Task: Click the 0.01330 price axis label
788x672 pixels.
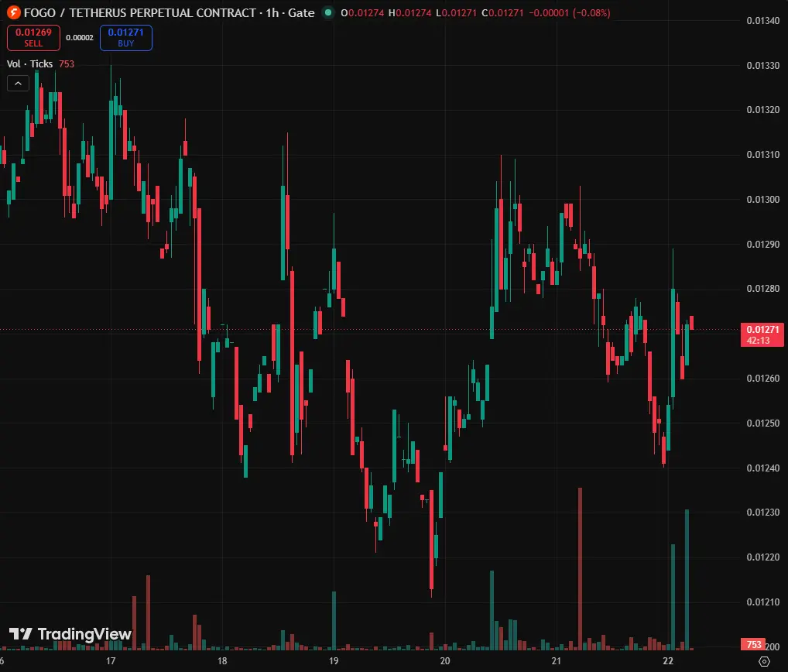Action: click(x=763, y=65)
